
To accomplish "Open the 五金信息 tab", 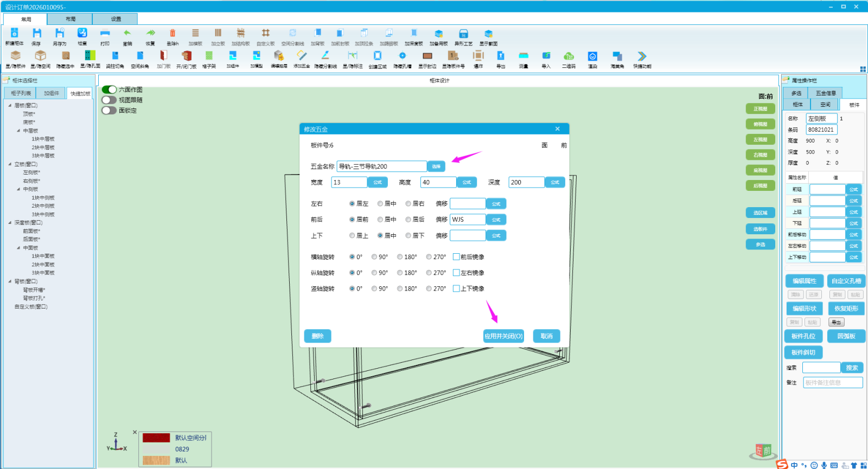I will click(826, 93).
